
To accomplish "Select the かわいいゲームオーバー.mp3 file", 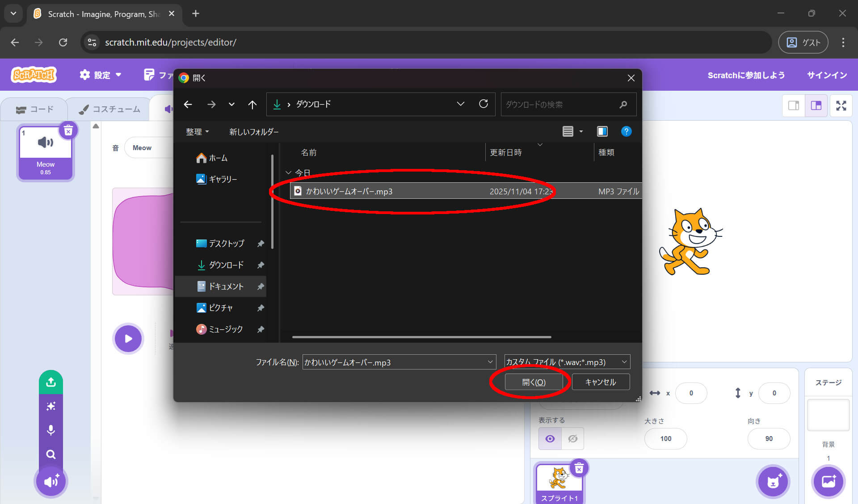I will click(349, 191).
